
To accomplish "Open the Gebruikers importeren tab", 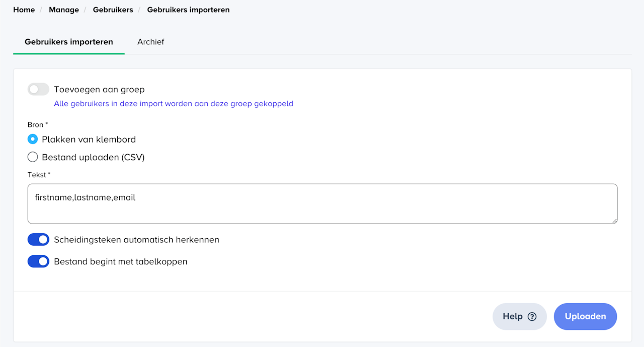I will pos(69,42).
